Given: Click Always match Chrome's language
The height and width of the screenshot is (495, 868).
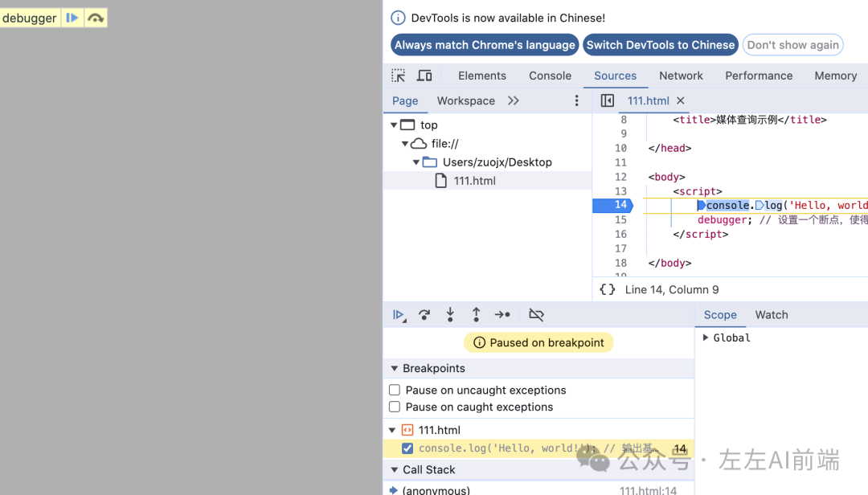Looking at the screenshot, I should pyautogui.click(x=485, y=45).
